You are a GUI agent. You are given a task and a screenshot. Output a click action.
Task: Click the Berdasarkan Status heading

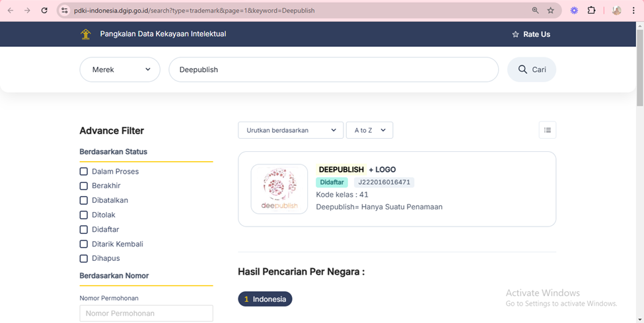coord(114,152)
